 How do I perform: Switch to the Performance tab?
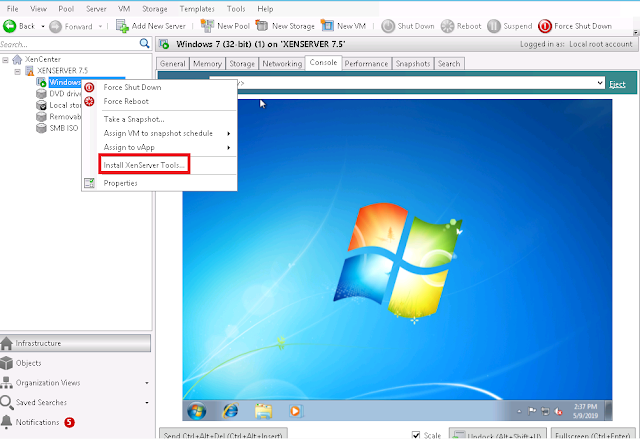coord(366,64)
